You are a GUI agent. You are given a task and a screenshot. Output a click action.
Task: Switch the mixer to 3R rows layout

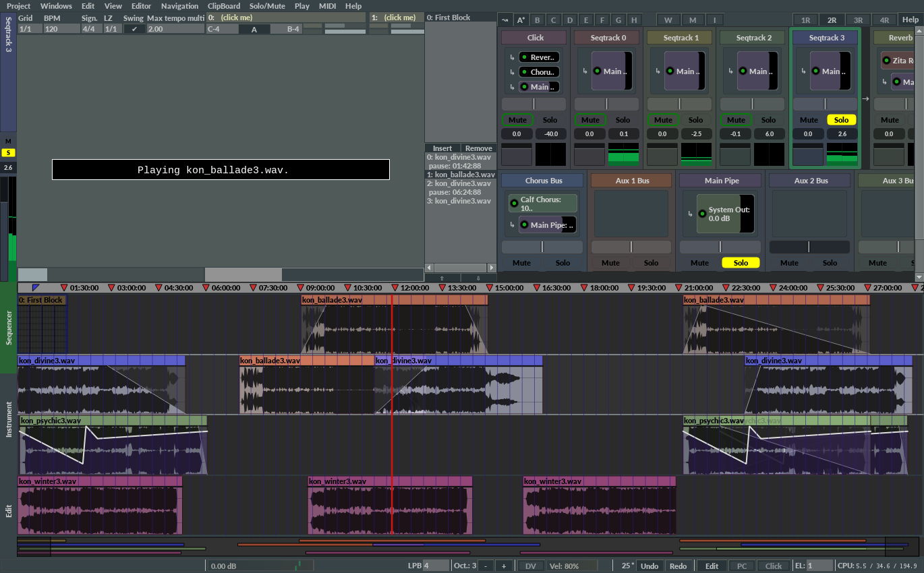(x=858, y=20)
